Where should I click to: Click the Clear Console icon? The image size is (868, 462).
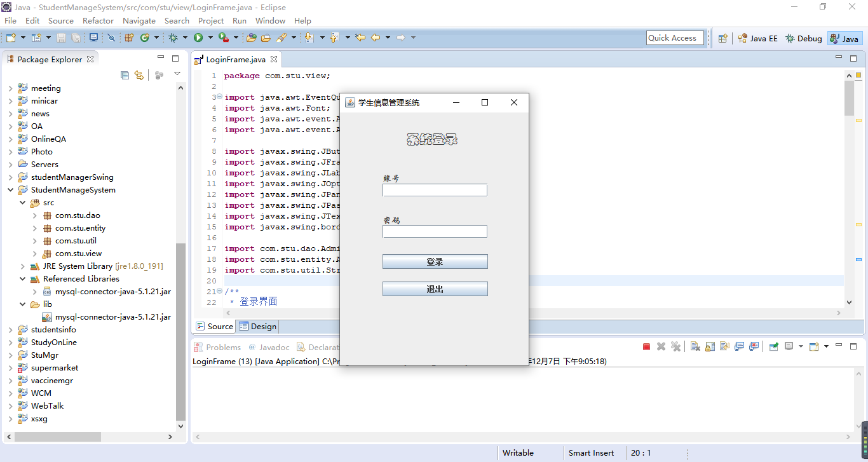[695, 346]
